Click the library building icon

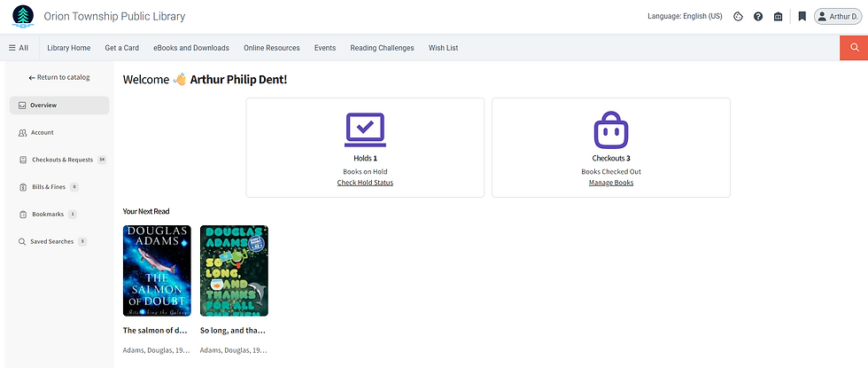click(779, 17)
